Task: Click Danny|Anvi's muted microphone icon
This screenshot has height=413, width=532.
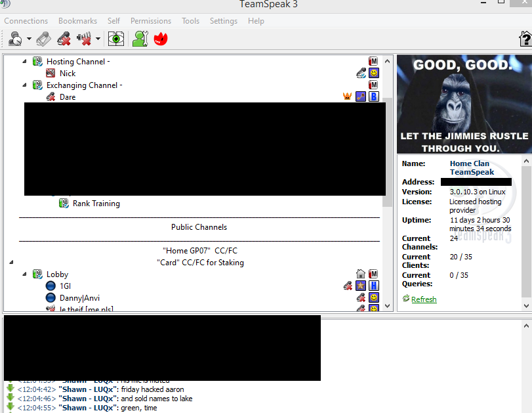Action: 361,298
